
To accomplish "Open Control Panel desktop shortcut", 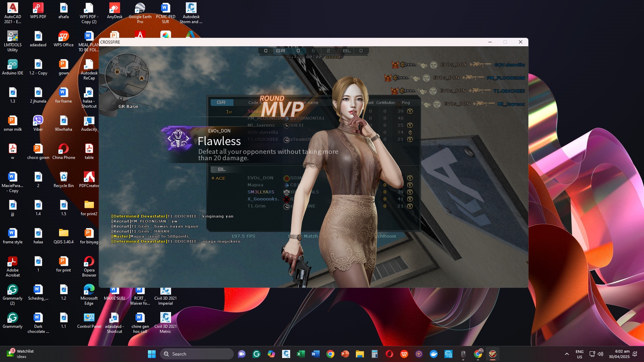I will pos(89,320).
